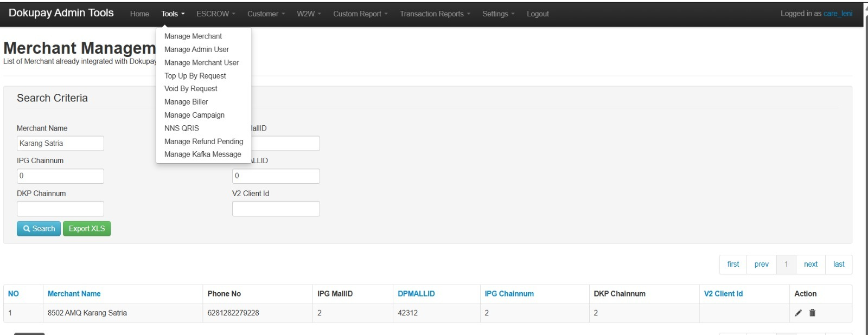Click the edit pencil icon for Karang Satria

point(798,313)
